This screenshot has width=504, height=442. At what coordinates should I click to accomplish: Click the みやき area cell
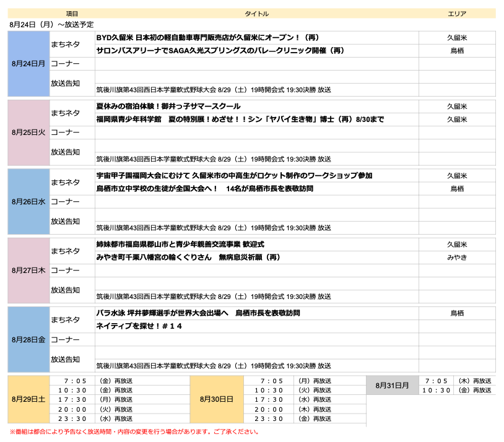(457, 257)
